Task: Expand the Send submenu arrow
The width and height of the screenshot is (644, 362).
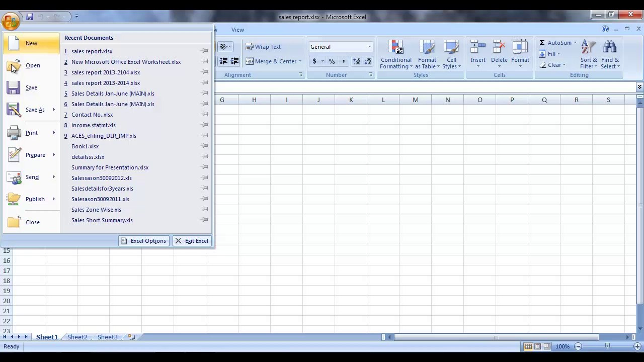Action: 54,177
